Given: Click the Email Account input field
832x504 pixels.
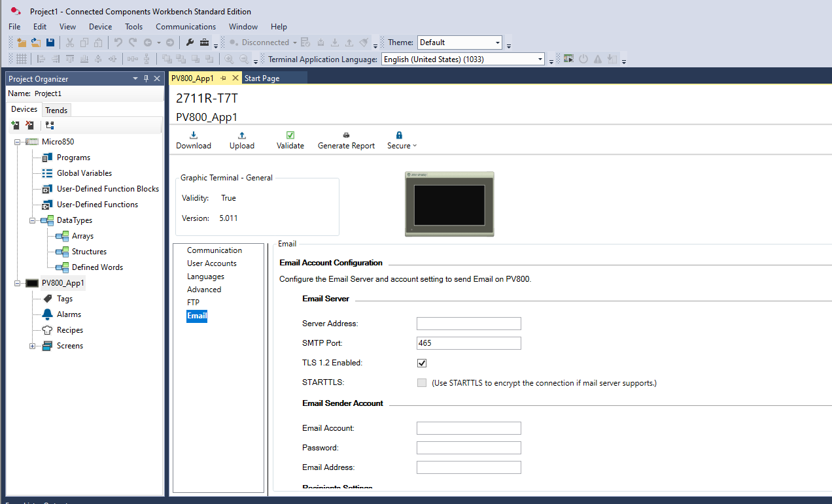Looking at the screenshot, I should coord(469,428).
